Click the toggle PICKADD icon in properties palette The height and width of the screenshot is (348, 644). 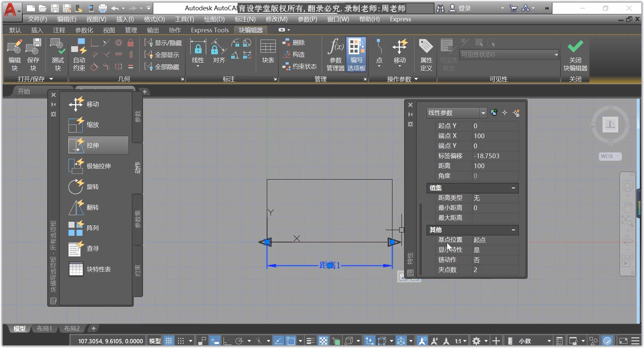pyautogui.click(x=494, y=113)
